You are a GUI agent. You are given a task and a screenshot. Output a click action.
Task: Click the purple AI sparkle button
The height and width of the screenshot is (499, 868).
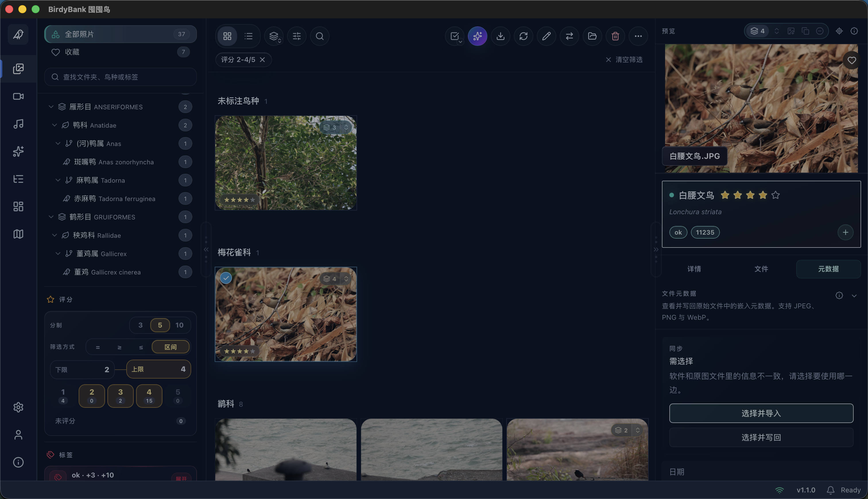[x=477, y=36]
